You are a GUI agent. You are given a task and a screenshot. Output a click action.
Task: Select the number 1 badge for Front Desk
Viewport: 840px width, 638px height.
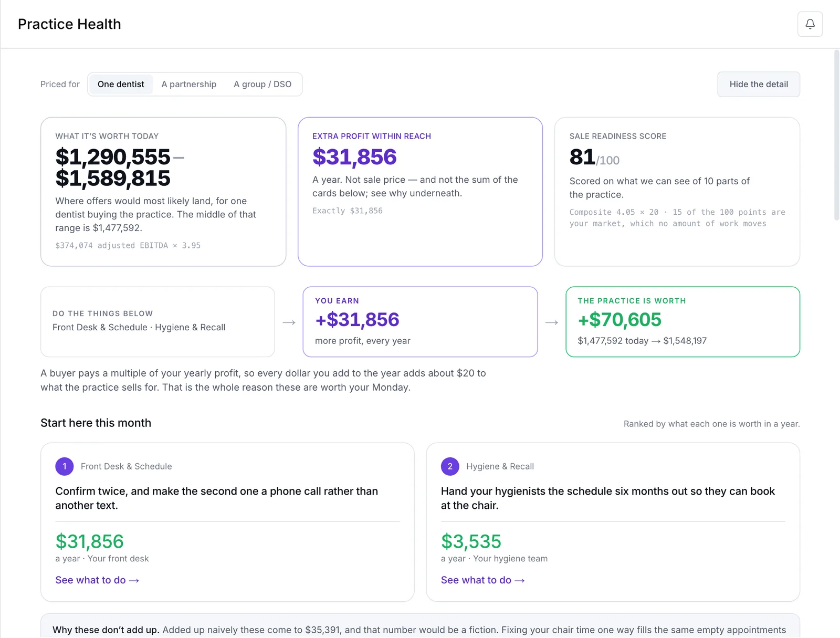click(65, 466)
